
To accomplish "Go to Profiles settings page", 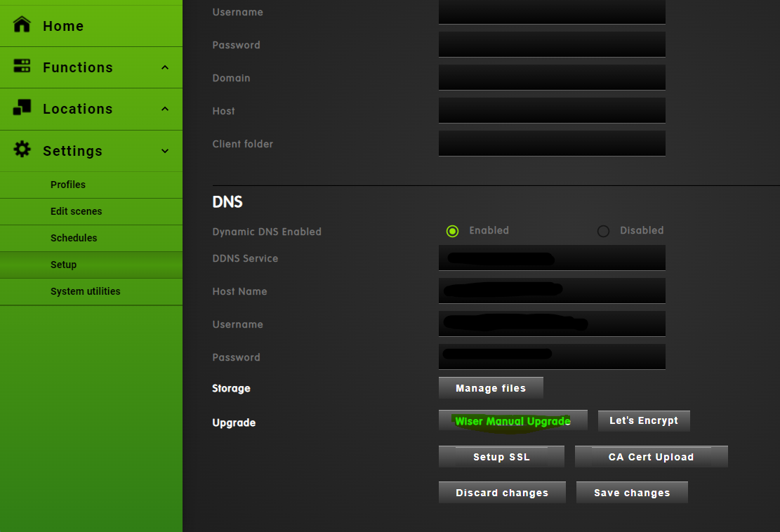I will click(x=91, y=185).
